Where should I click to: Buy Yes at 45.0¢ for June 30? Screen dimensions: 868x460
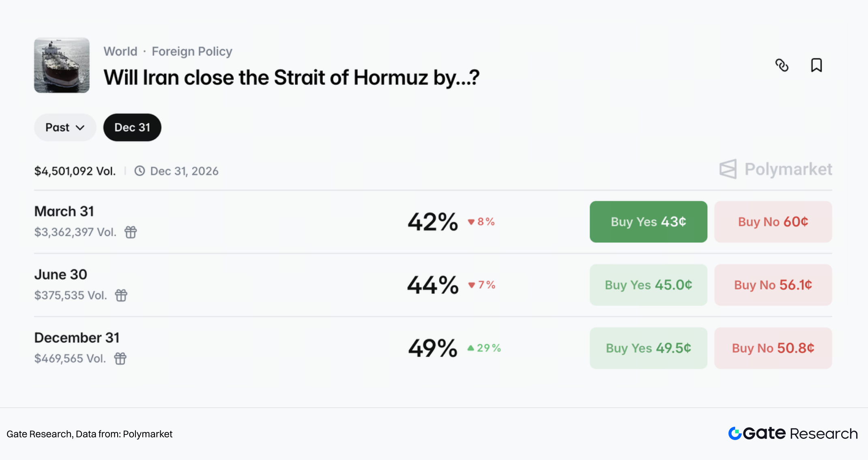[648, 285]
